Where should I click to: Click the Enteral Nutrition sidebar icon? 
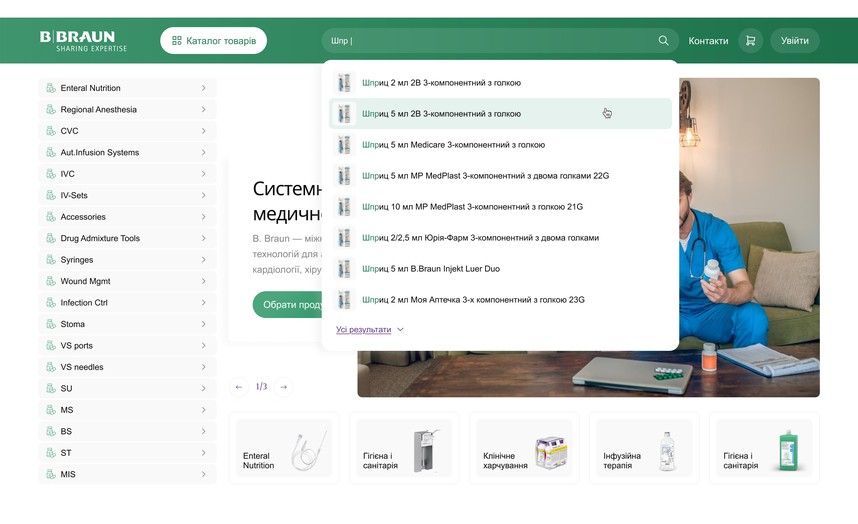pos(51,88)
